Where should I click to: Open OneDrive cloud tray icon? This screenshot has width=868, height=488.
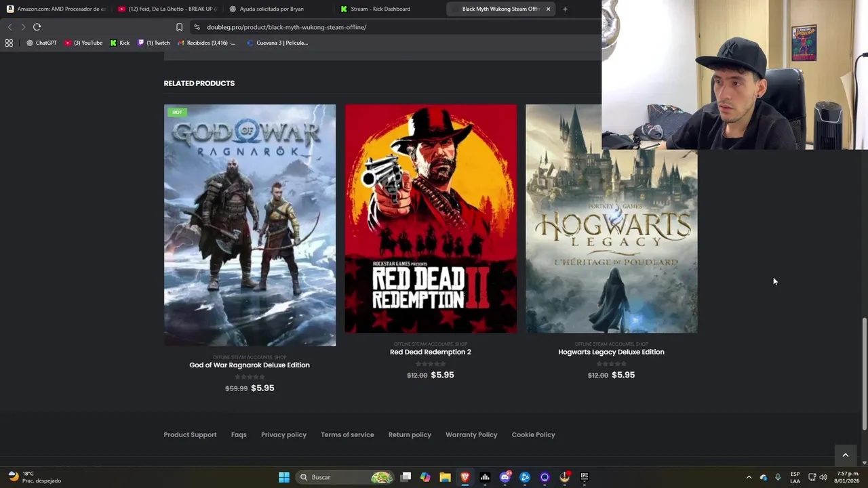pyautogui.click(x=764, y=477)
